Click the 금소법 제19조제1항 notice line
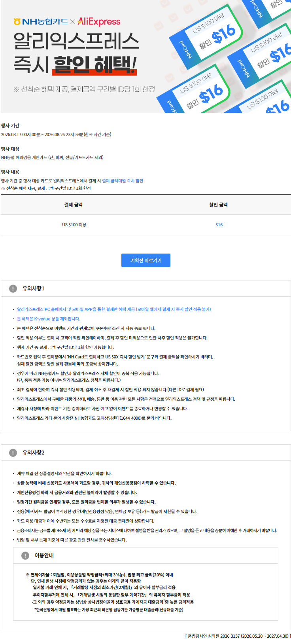This screenshot has height=644, width=291. [147, 530]
